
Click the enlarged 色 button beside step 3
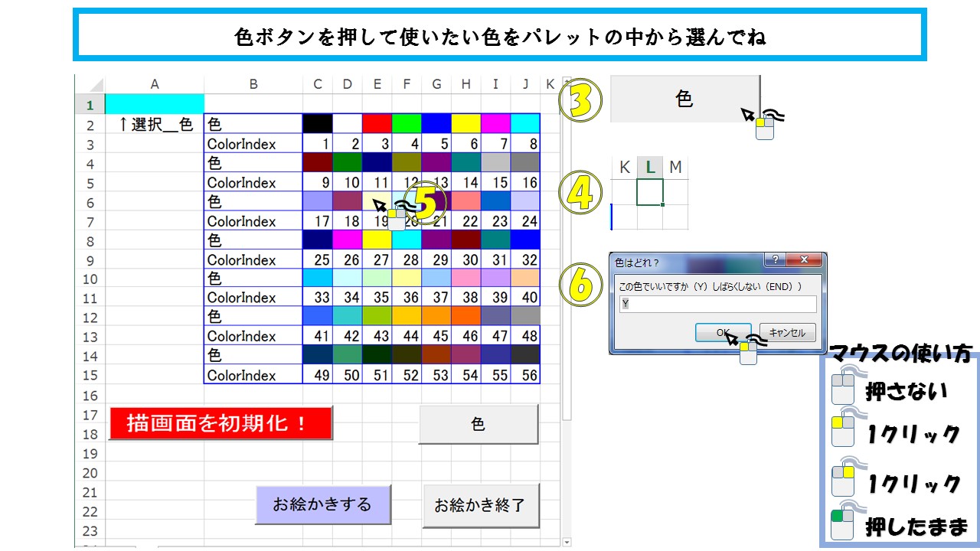pyautogui.click(x=684, y=99)
